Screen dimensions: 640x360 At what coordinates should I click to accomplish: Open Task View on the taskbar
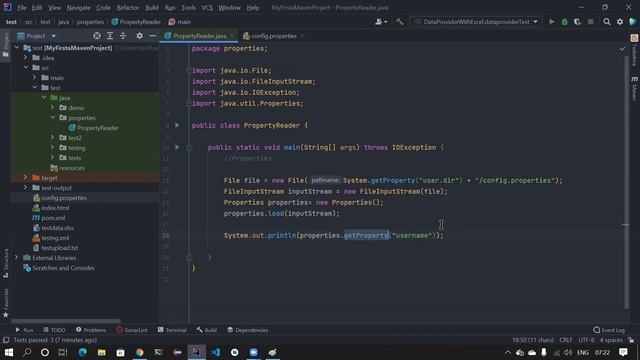pyautogui.click(x=63, y=352)
